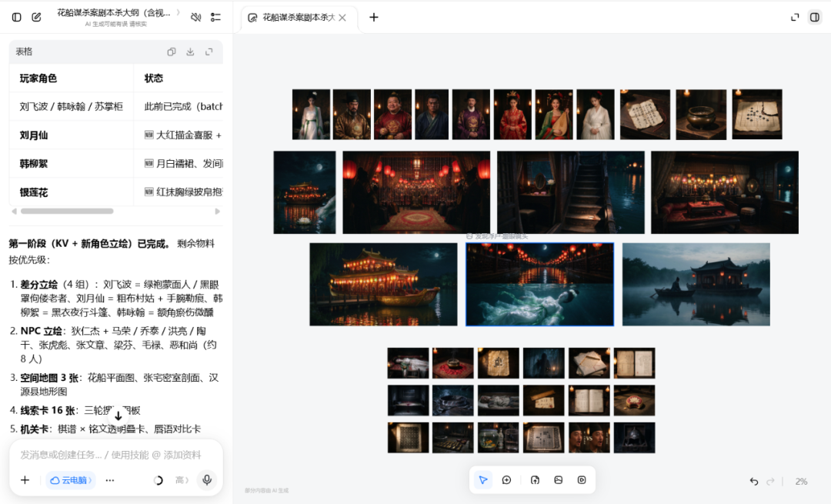
Task: Open more options with the ellipsis icon
Action: click(110, 480)
